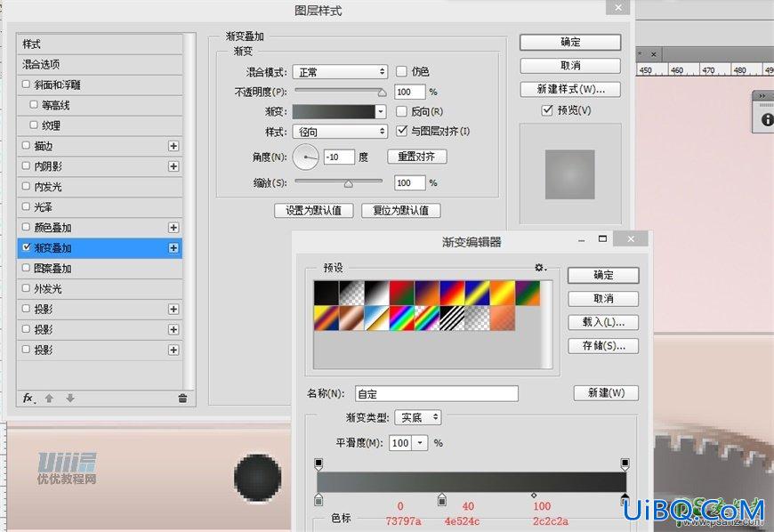Viewport: 774px width, 532px height.
Task: Click the move effect up arrow icon
Action: coord(49,399)
